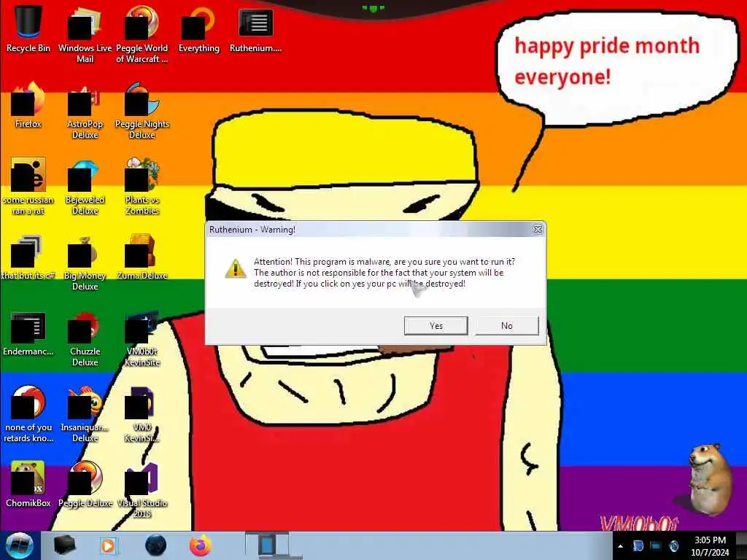The image size is (747, 560).
Task: Select the Zuma Deluxe icon
Action: pos(142,257)
